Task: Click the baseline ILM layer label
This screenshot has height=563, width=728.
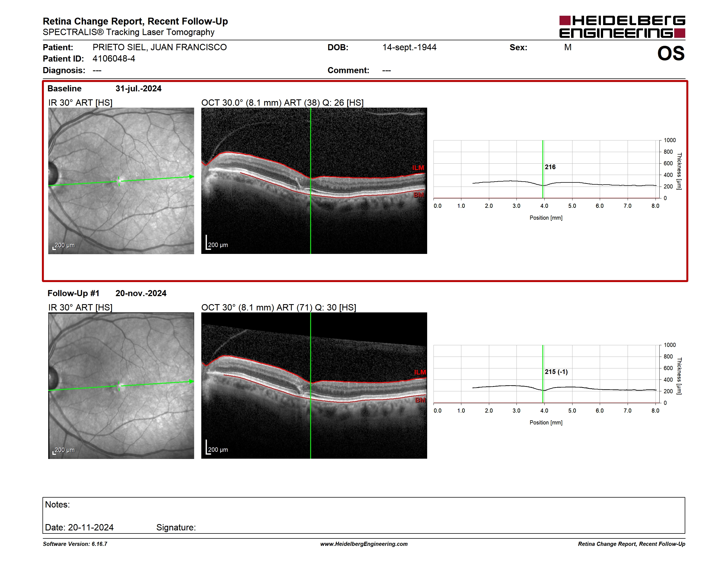Action: tap(418, 168)
